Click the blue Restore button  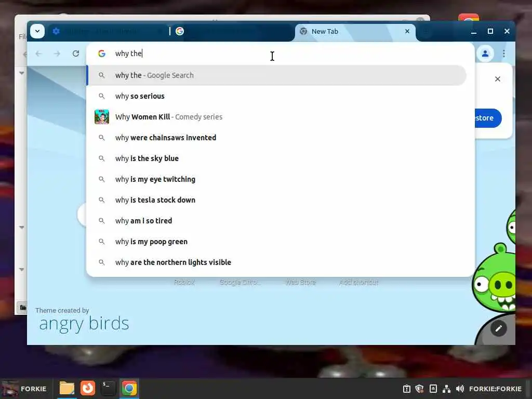click(487, 118)
